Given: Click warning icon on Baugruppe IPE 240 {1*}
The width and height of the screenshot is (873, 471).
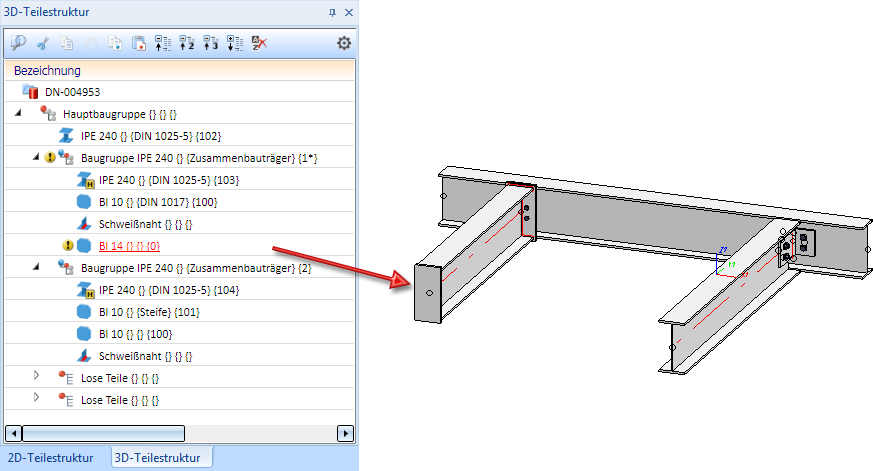Looking at the screenshot, I should coord(50,158).
